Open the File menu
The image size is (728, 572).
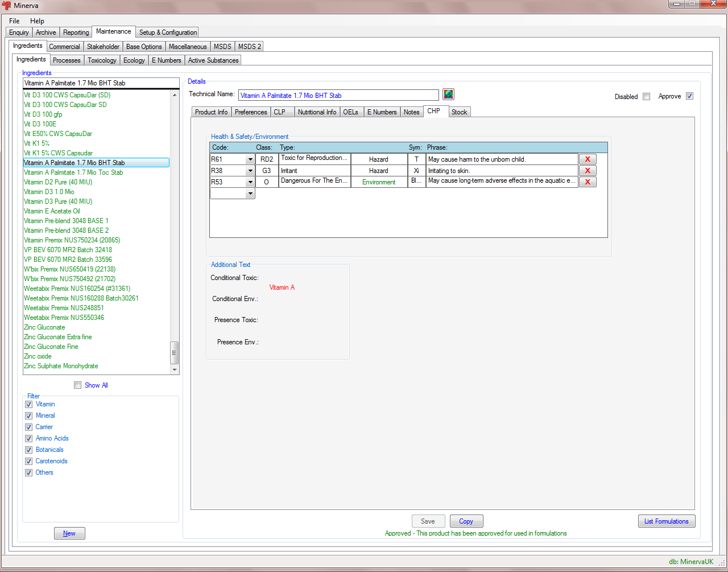pos(14,21)
